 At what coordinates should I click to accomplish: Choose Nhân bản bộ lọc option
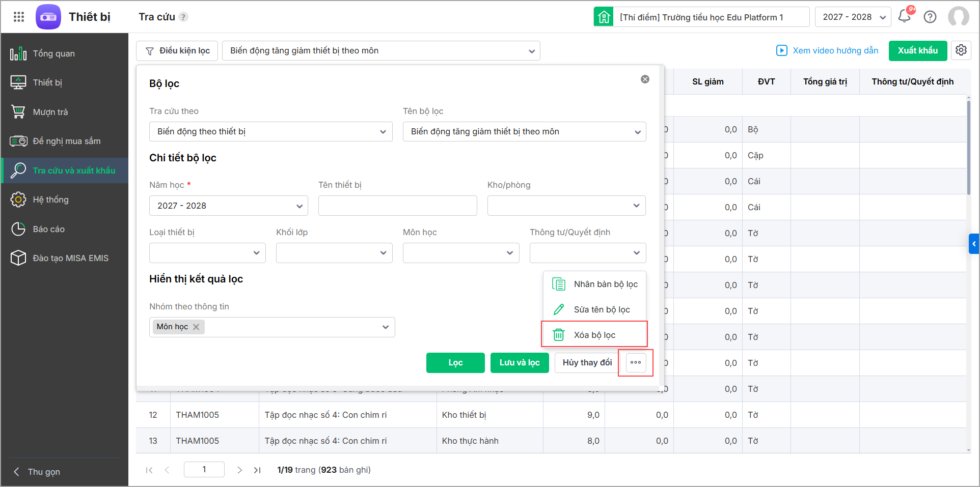click(x=605, y=284)
